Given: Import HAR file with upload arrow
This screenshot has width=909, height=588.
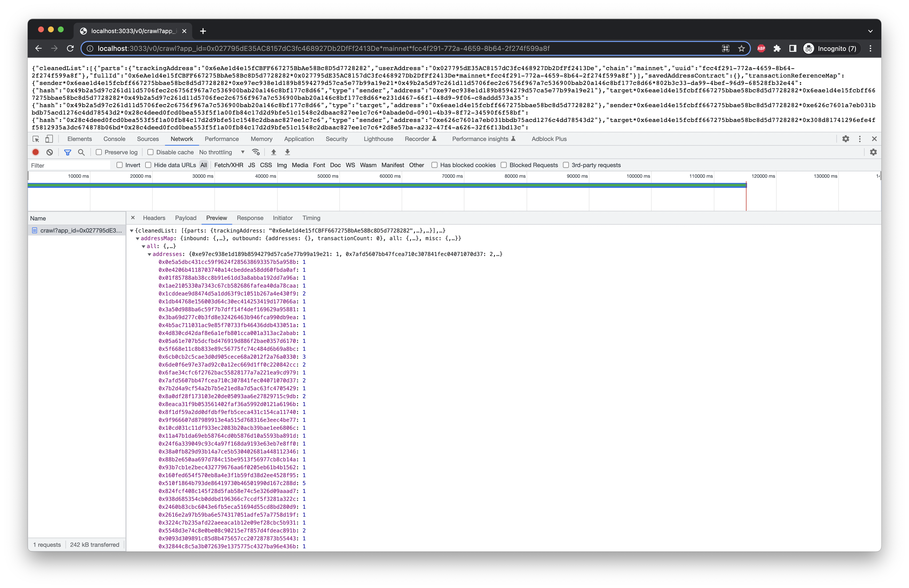Looking at the screenshot, I should pyautogui.click(x=273, y=152).
